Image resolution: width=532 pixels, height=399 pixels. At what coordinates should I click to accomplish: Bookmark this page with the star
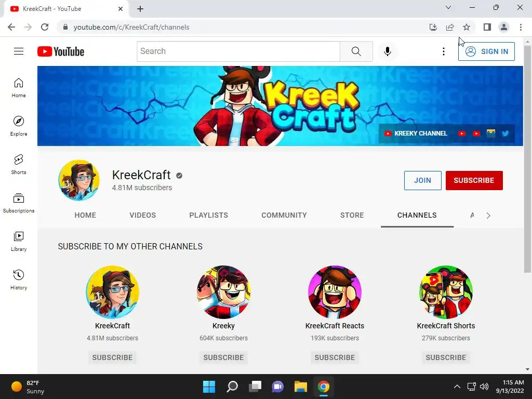pos(467,27)
